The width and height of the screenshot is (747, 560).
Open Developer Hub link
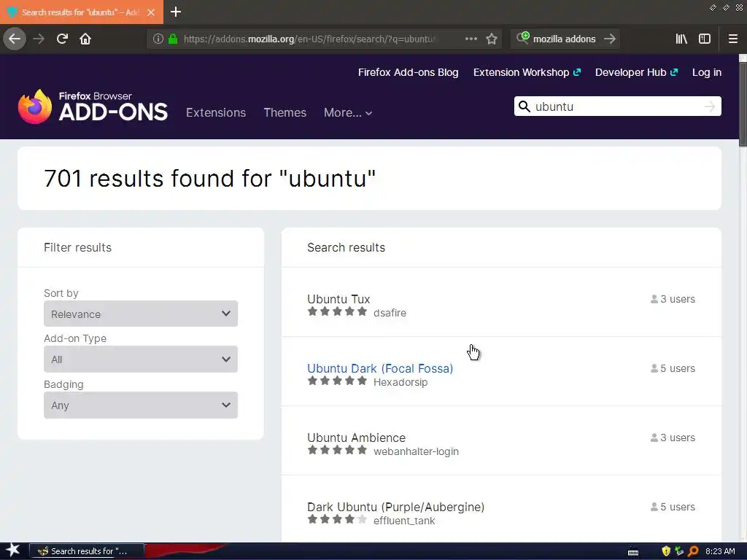coord(636,72)
